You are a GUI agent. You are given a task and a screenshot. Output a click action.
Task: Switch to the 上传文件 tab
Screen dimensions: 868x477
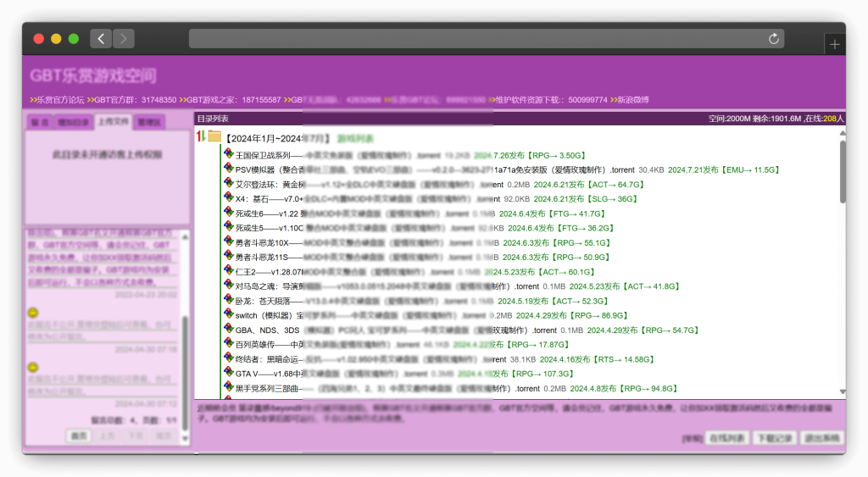coord(113,122)
